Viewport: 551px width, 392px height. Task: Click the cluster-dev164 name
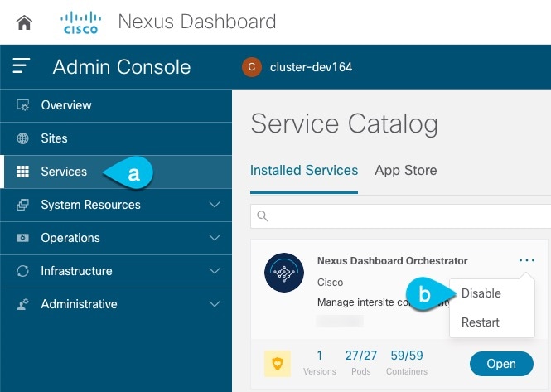point(311,67)
